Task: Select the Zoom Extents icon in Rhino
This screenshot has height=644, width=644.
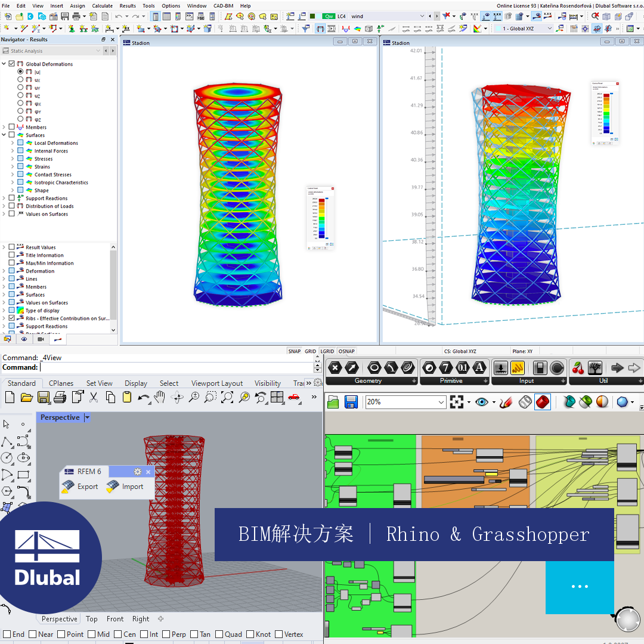Action: pos(227,397)
